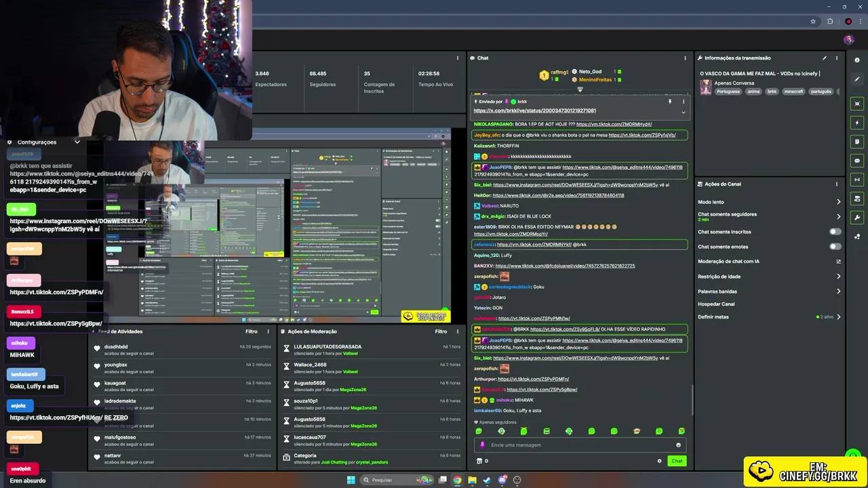Open OBS Studio from the taskbar
Image resolution: width=868 pixels, height=488 pixels.
click(x=517, y=480)
